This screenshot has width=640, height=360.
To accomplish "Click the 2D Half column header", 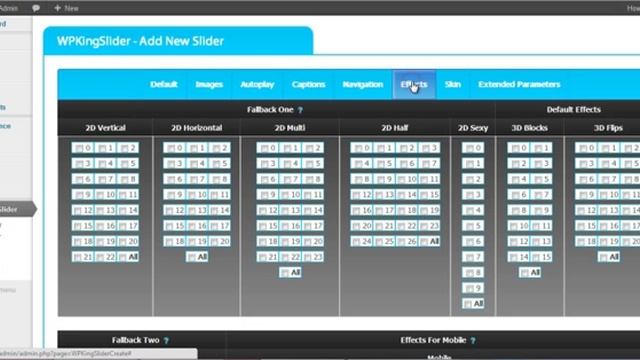I will (394, 128).
